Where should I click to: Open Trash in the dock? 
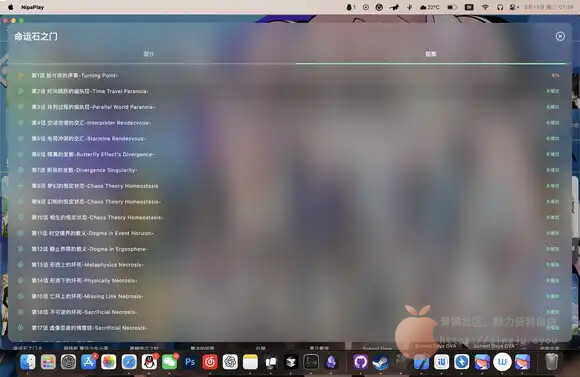(x=552, y=362)
